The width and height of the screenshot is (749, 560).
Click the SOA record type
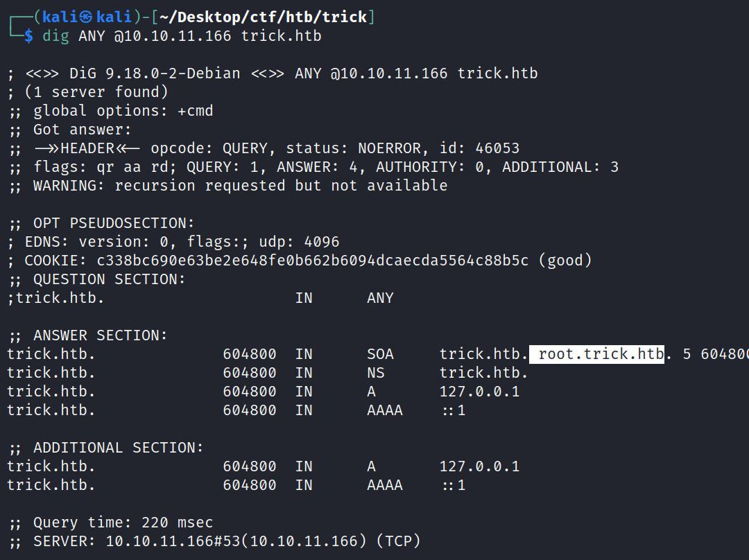[380, 354]
